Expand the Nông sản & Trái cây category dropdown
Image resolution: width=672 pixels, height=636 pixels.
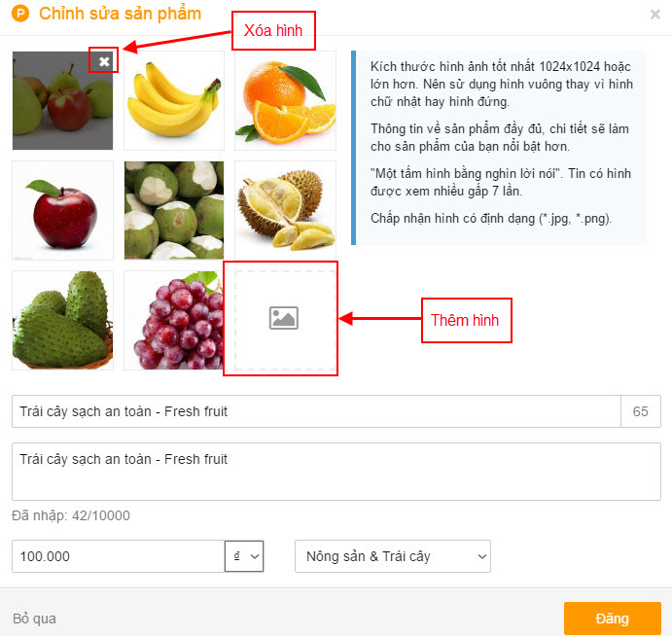point(393,556)
